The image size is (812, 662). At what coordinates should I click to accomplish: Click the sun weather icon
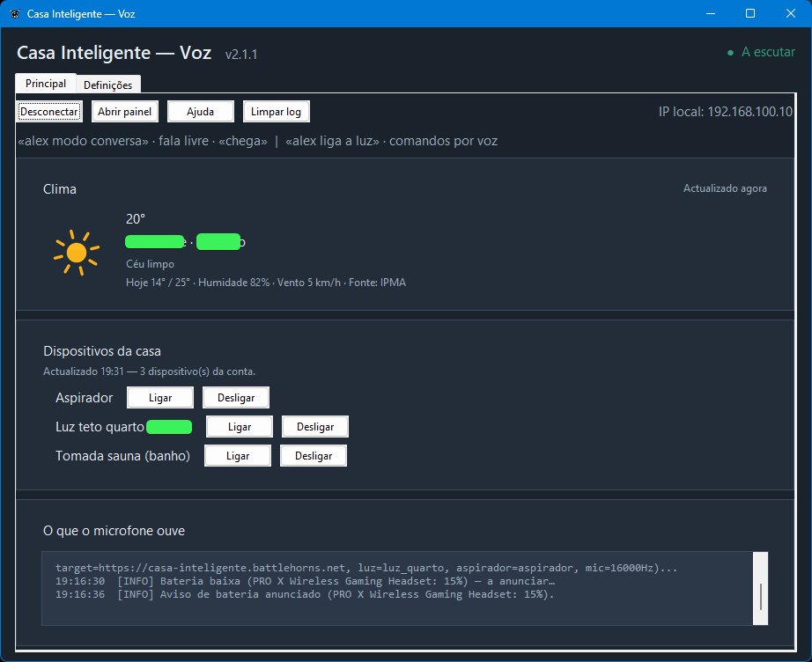pyautogui.click(x=77, y=253)
